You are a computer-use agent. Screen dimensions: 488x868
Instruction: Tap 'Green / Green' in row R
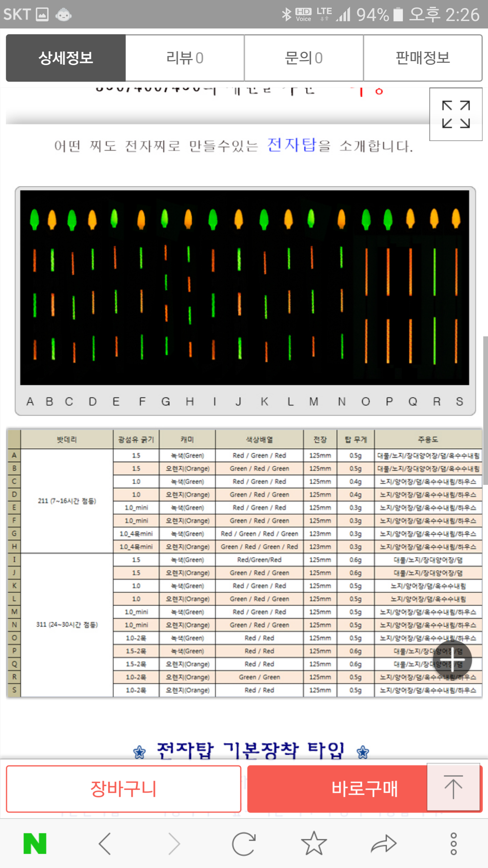259,677
